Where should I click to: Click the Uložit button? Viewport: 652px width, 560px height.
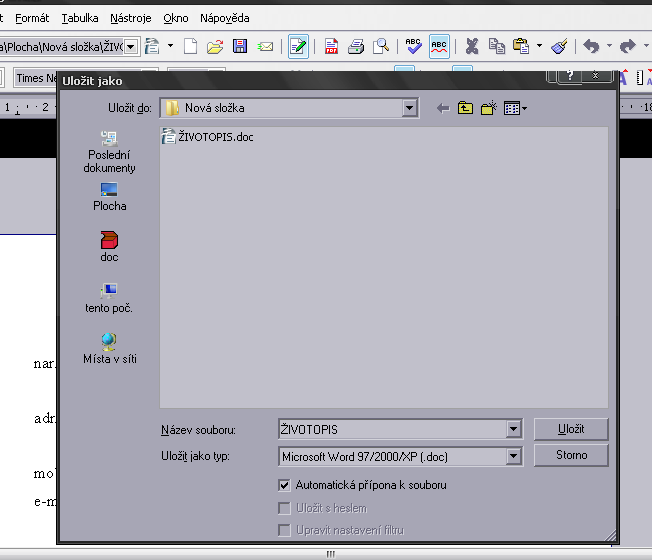click(x=571, y=429)
